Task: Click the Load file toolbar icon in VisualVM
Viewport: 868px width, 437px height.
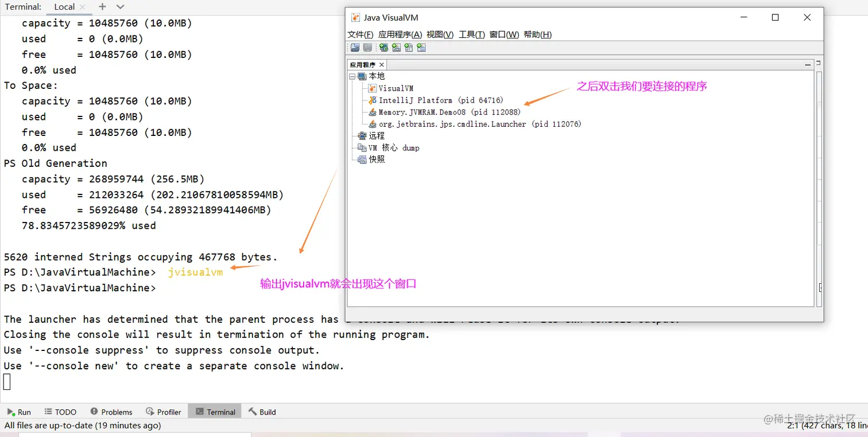Action: pyautogui.click(x=355, y=48)
